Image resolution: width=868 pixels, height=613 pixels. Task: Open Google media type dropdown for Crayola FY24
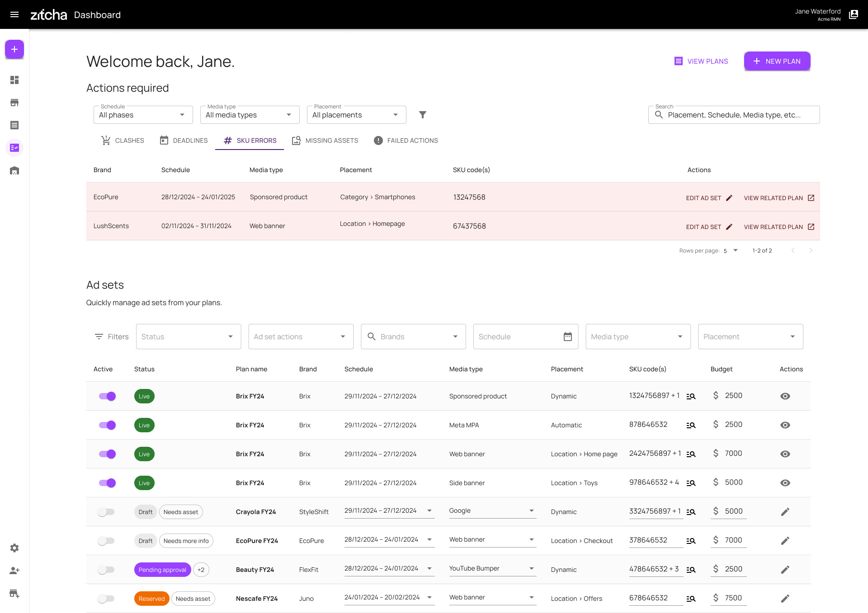[492, 511]
